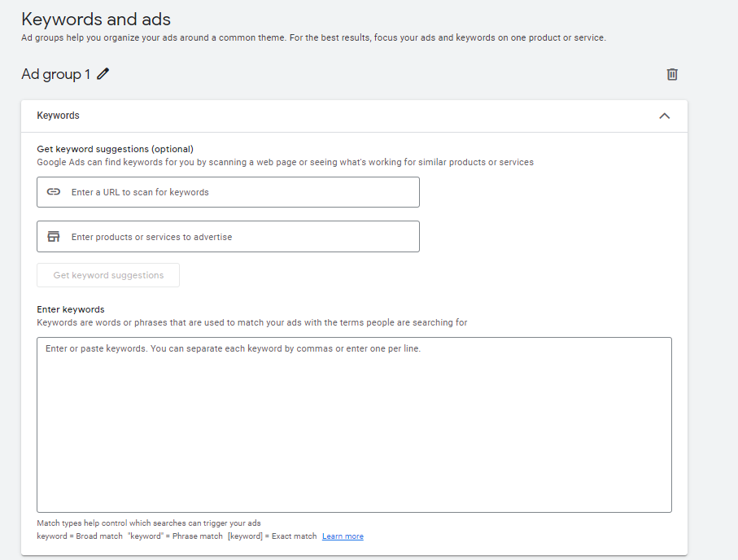Open the Learn more link about match types
738x560 pixels.
343,536
